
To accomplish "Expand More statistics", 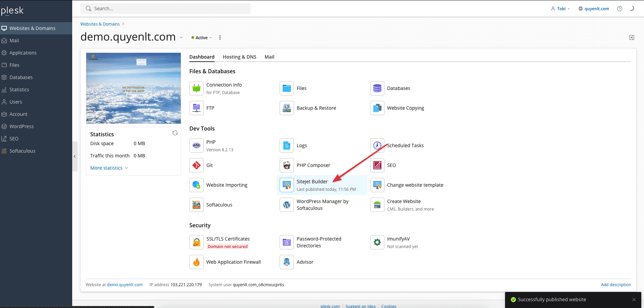I will [x=109, y=168].
